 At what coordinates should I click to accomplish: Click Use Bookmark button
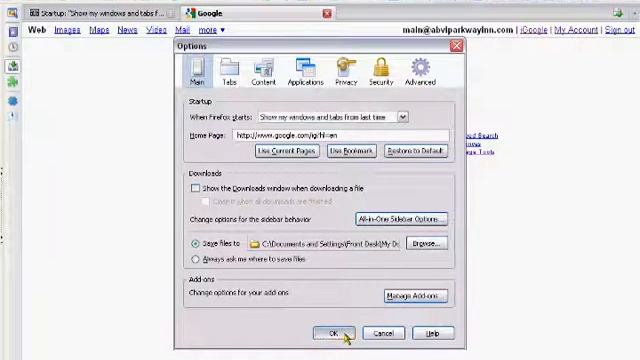pos(351,151)
